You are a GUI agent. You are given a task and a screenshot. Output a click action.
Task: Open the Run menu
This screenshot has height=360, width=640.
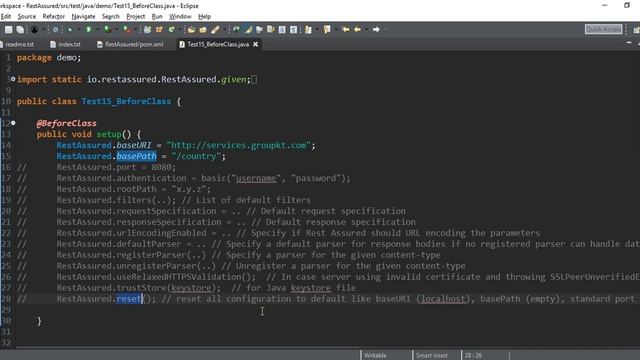[x=157, y=16]
